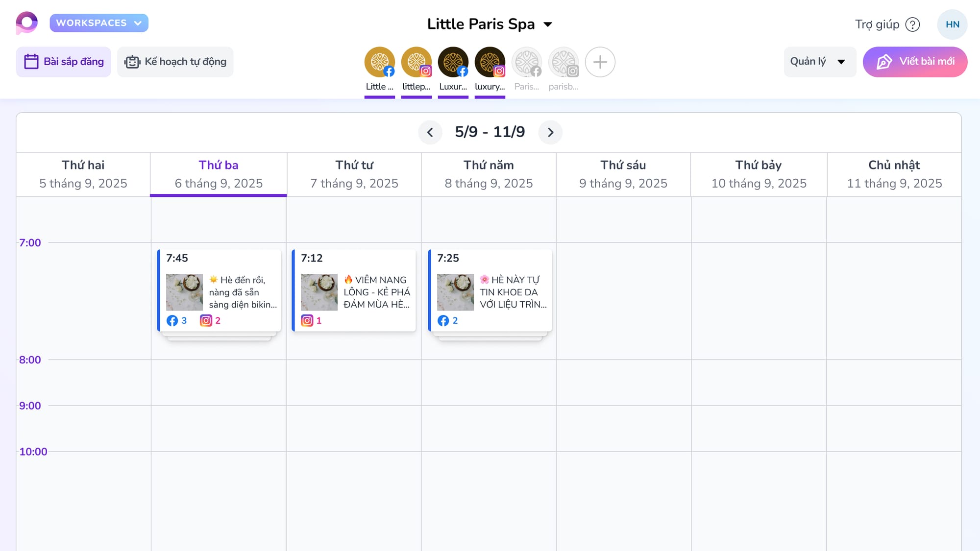Viewport: 980px width, 551px height.
Task: Open the Quản lý dropdown
Action: [x=820, y=62]
